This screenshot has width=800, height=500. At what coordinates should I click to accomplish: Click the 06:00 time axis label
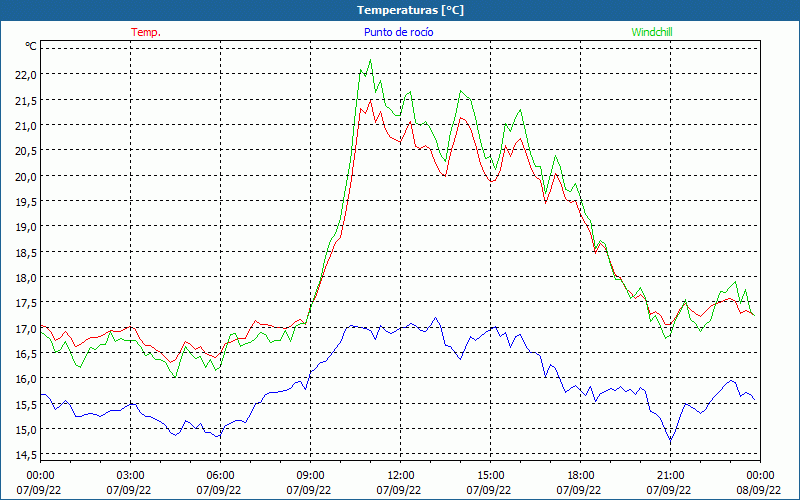(220, 476)
